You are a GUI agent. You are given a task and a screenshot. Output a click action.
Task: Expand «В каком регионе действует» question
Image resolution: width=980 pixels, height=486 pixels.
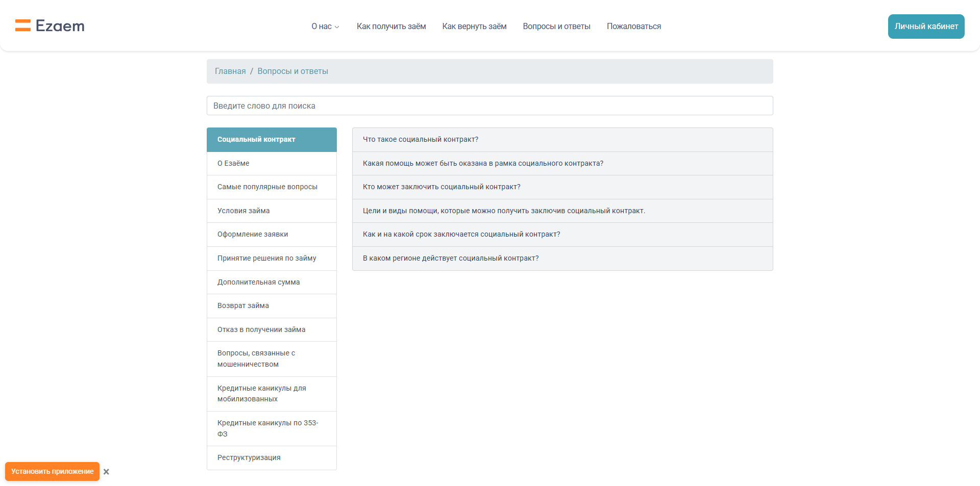pos(451,259)
